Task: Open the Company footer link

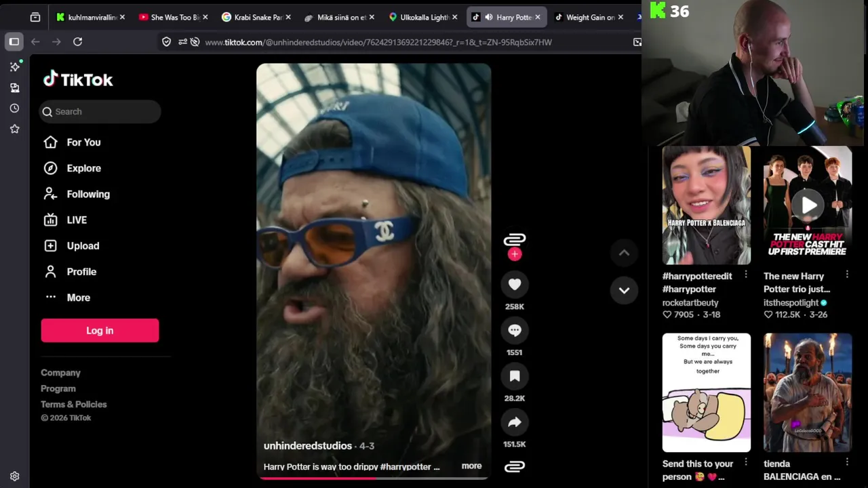Action: point(60,372)
